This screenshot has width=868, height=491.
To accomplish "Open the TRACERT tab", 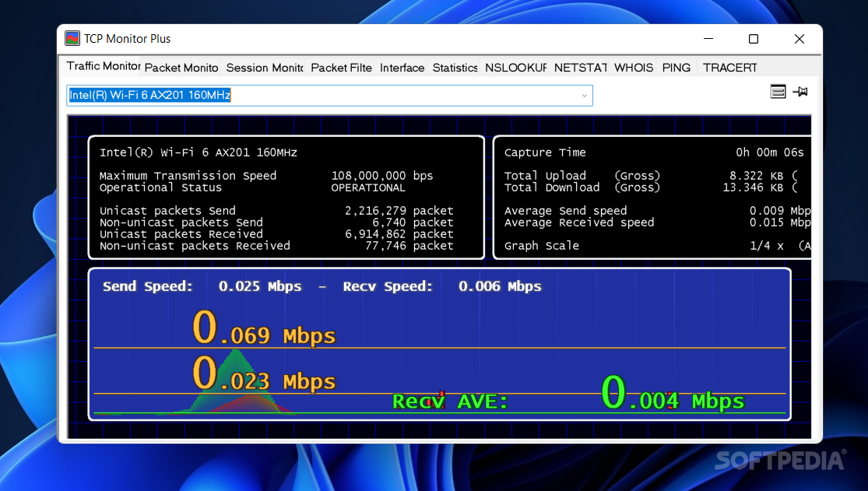I will click(729, 68).
